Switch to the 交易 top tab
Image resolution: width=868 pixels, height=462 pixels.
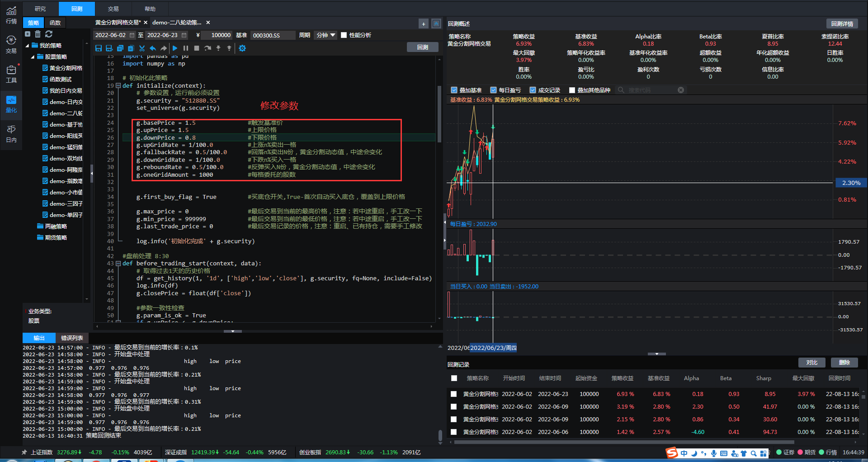(113, 9)
